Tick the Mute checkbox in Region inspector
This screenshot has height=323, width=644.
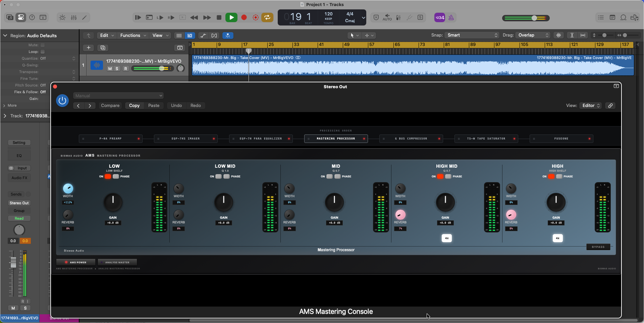tap(43, 45)
